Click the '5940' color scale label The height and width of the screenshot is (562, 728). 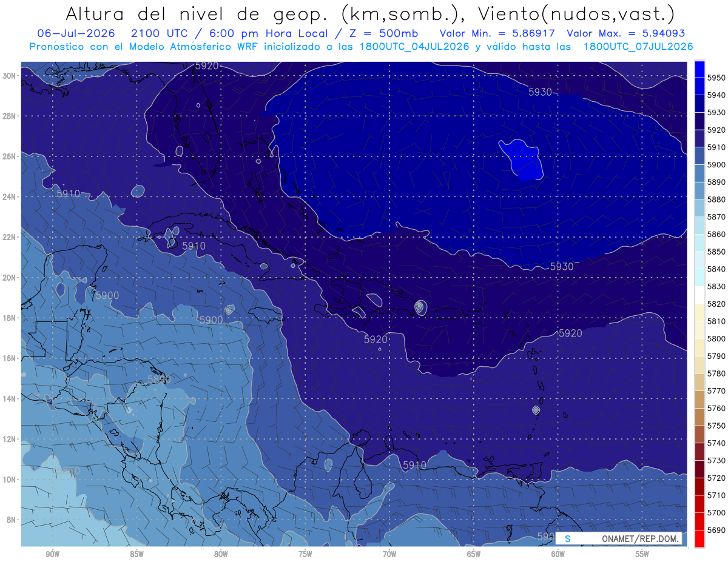point(716,95)
